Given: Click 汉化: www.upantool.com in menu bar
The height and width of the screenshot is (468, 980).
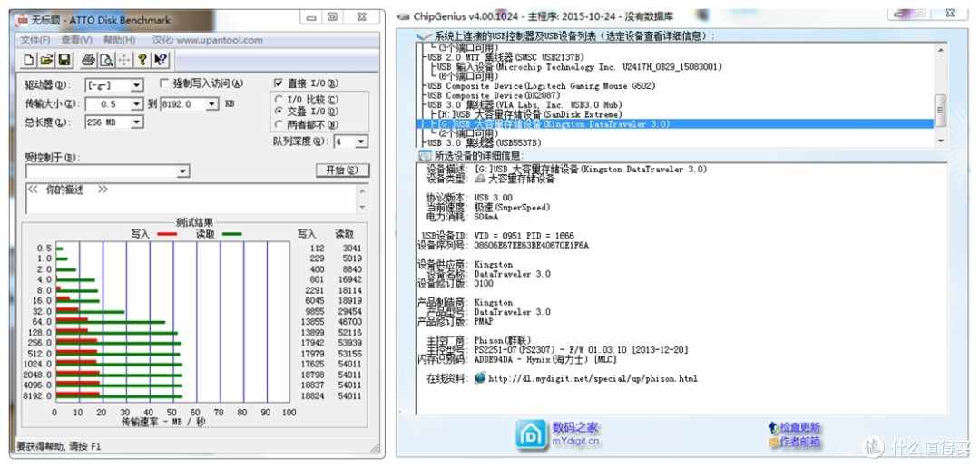Looking at the screenshot, I should (208, 40).
